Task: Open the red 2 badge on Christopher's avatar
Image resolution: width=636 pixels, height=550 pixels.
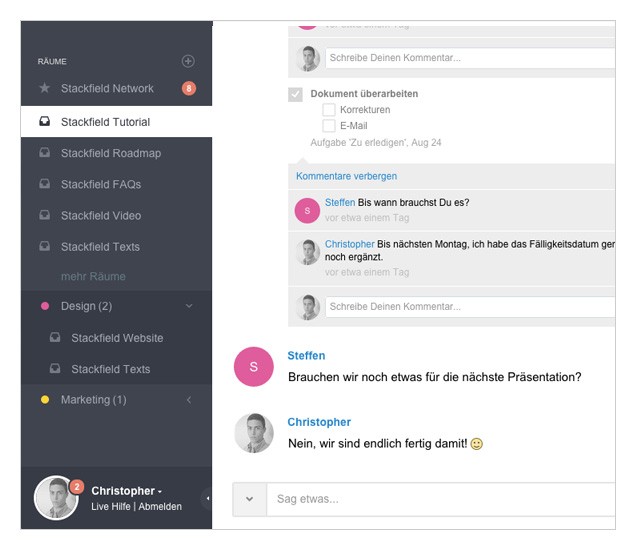Action: (77, 486)
